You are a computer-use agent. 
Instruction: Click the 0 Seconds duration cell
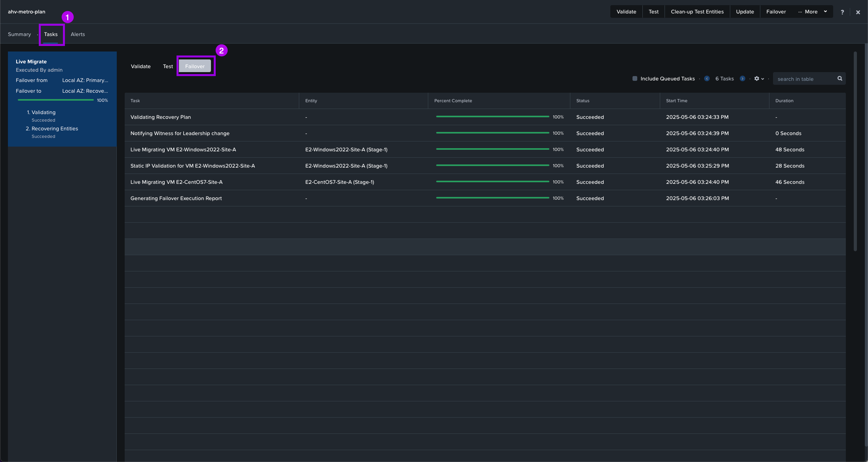click(788, 133)
